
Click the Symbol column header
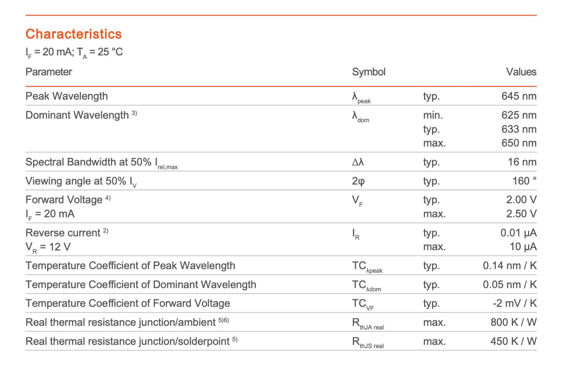[369, 72]
